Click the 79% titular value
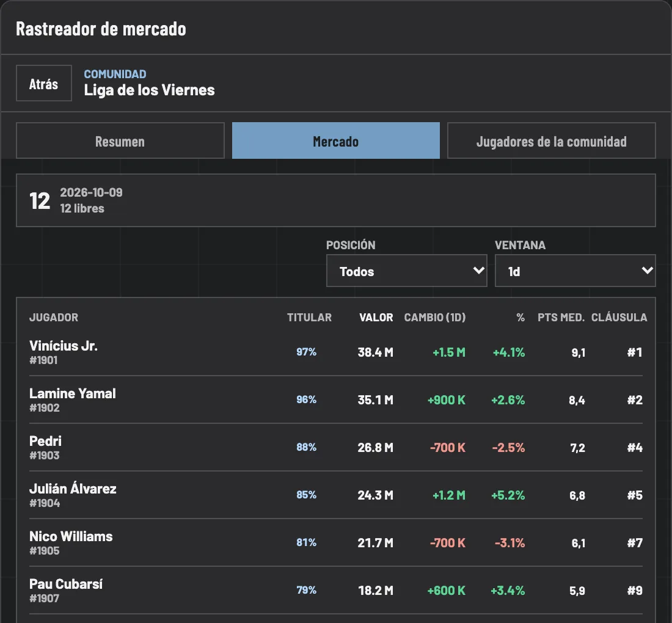Viewport: 672px width, 623px height. pyautogui.click(x=306, y=589)
